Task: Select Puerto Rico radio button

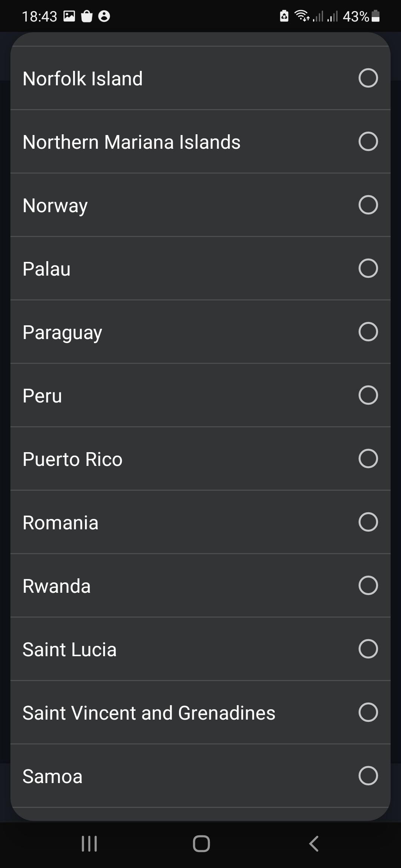Action: (x=368, y=458)
